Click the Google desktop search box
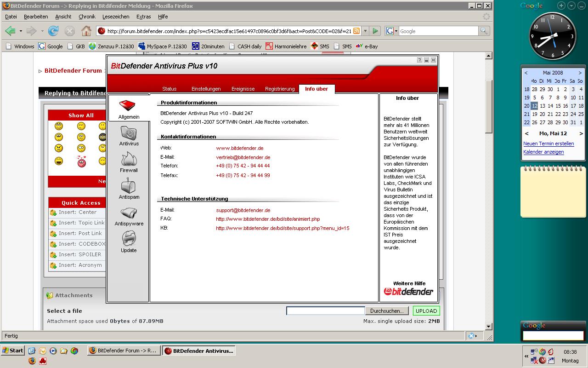This screenshot has height=368, width=588. [553, 336]
